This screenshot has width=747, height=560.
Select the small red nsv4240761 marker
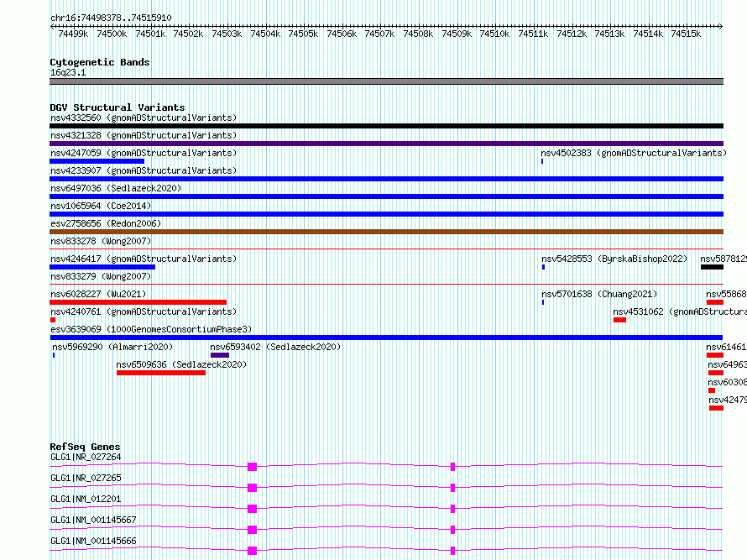pos(53,320)
